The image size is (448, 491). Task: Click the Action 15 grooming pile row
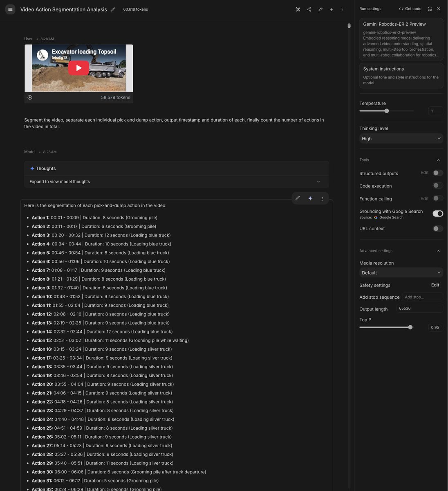pos(110,340)
